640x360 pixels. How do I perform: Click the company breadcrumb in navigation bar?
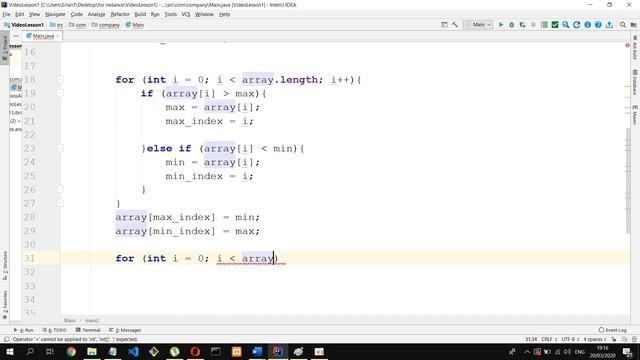(x=106, y=25)
